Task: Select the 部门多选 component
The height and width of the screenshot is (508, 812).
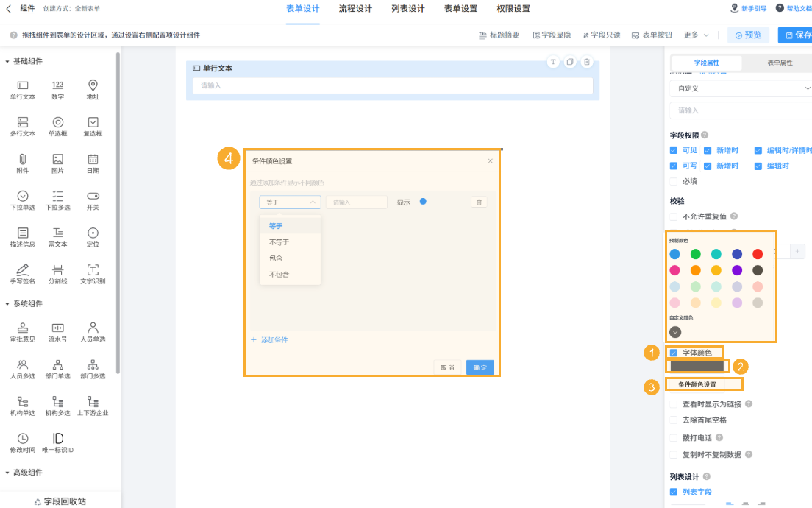Action: tap(93, 369)
